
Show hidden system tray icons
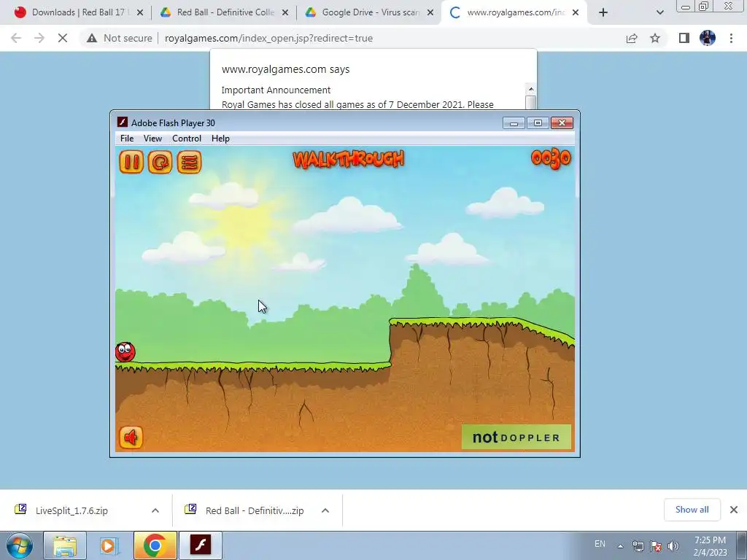pos(620,546)
